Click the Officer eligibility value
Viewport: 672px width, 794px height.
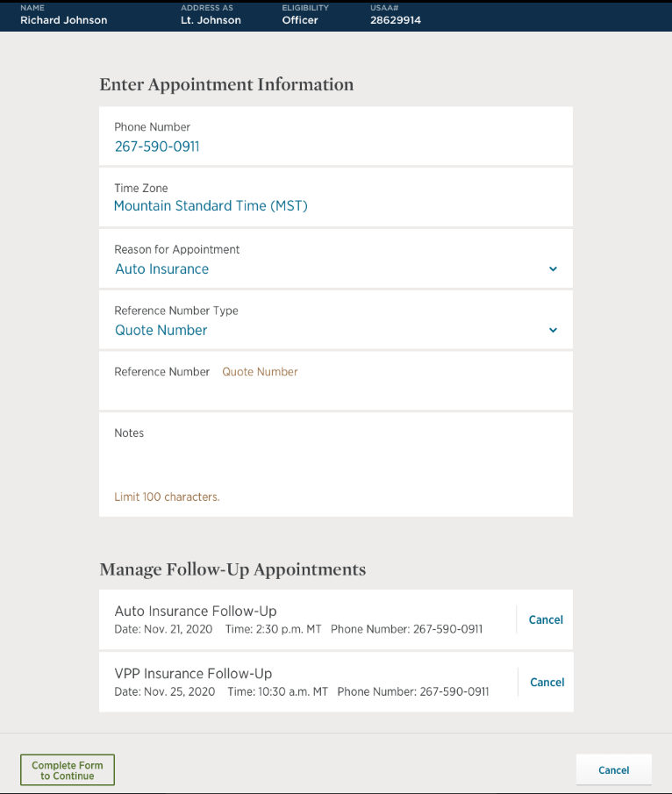(300, 20)
